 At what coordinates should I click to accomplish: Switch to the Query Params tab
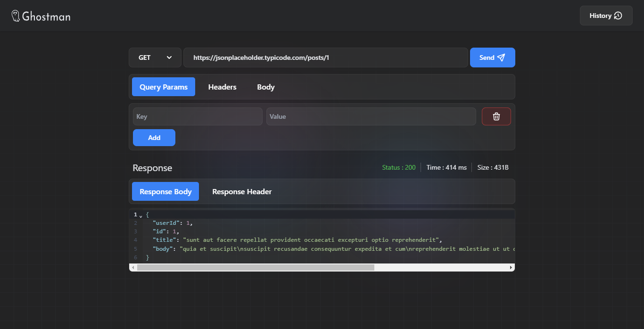(x=164, y=87)
